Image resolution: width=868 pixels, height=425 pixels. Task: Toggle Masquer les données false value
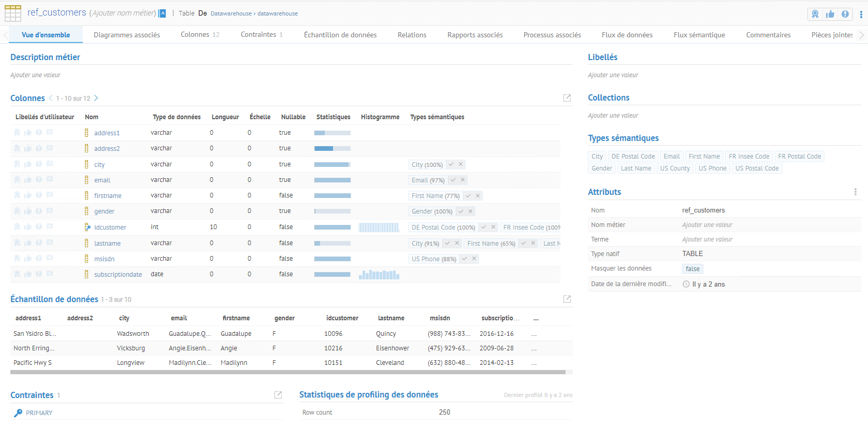[x=692, y=269]
